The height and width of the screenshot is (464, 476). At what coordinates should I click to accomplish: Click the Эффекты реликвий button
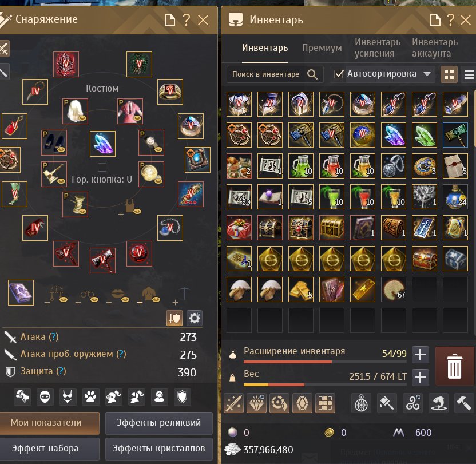point(159,423)
